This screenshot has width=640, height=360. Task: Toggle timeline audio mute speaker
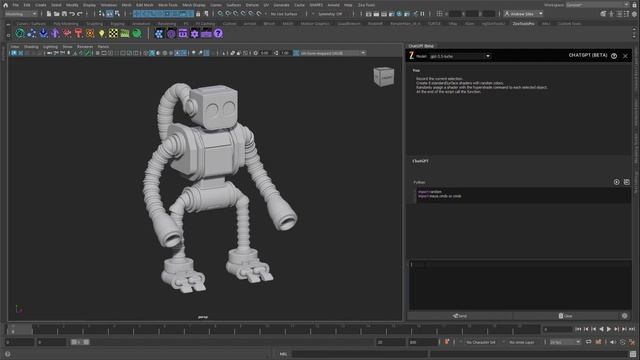(613, 342)
